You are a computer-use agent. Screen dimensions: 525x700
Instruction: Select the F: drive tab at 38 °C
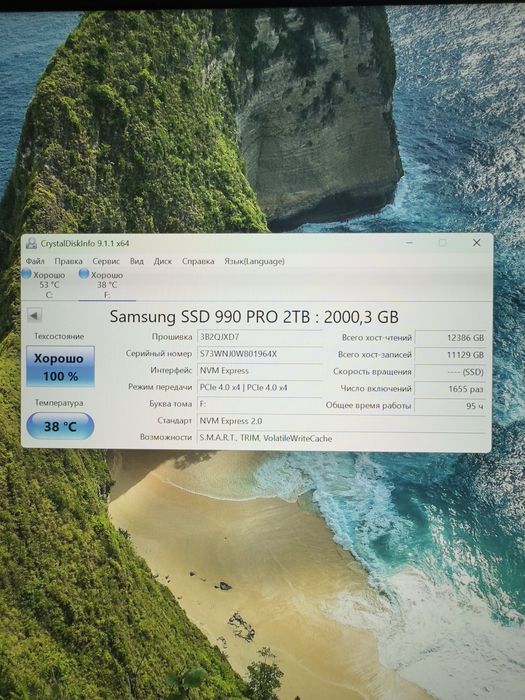coord(107,285)
